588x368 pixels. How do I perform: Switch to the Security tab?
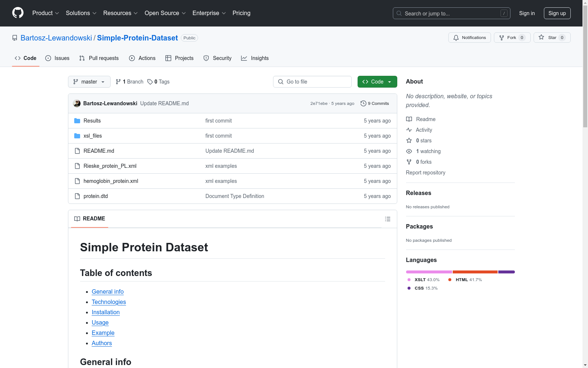tap(218, 58)
